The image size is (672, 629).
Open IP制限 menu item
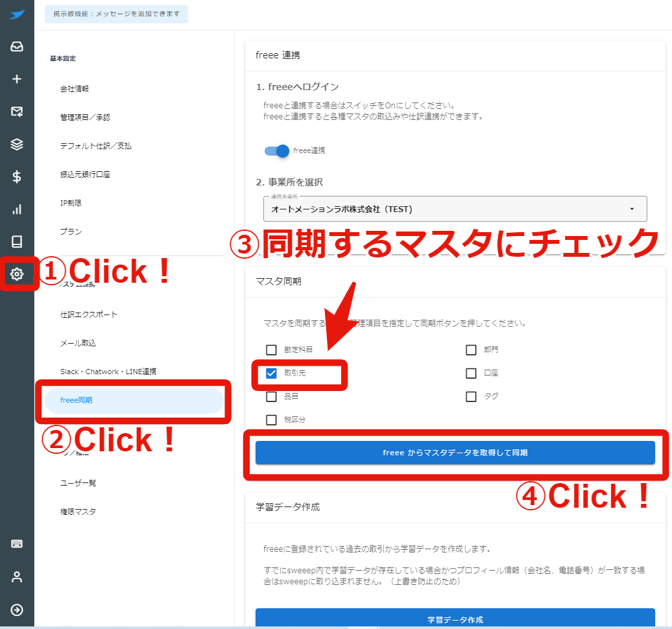[71, 203]
